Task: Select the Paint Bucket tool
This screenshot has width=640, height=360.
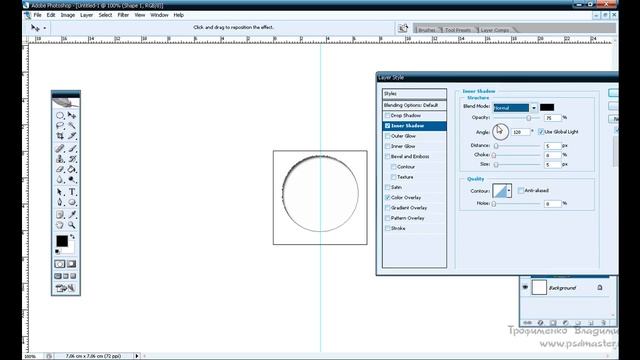Action: [72, 169]
